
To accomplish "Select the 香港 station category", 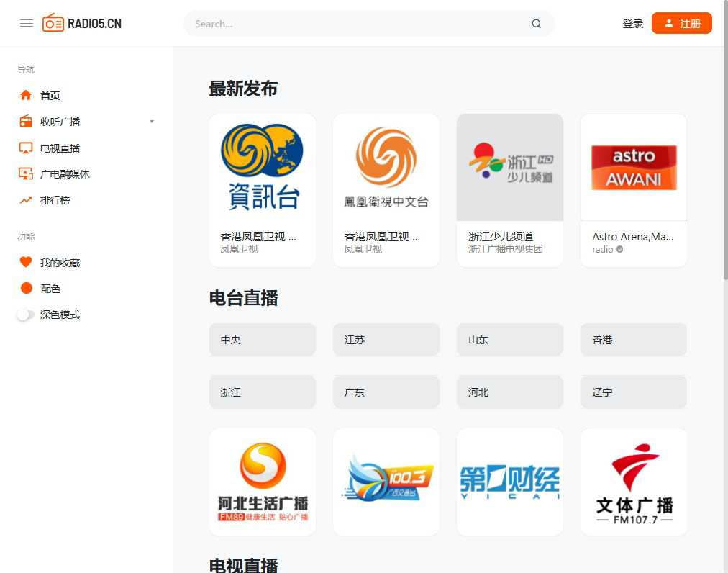I will point(633,339).
